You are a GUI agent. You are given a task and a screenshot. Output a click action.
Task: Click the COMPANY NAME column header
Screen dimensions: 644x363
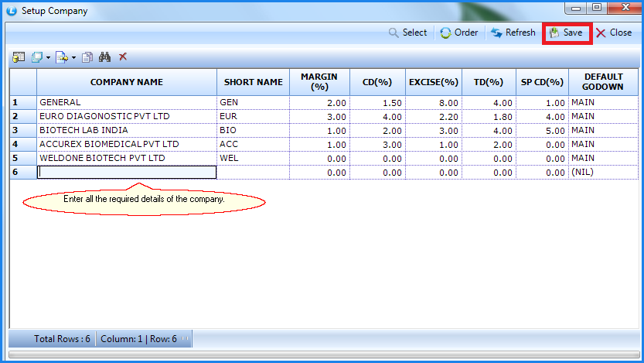(127, 82)
